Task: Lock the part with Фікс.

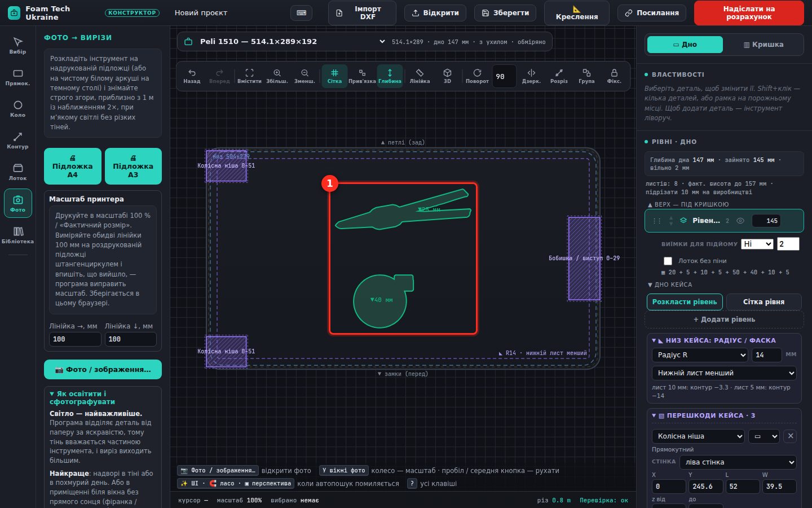Action: click(x=614, y=76)
